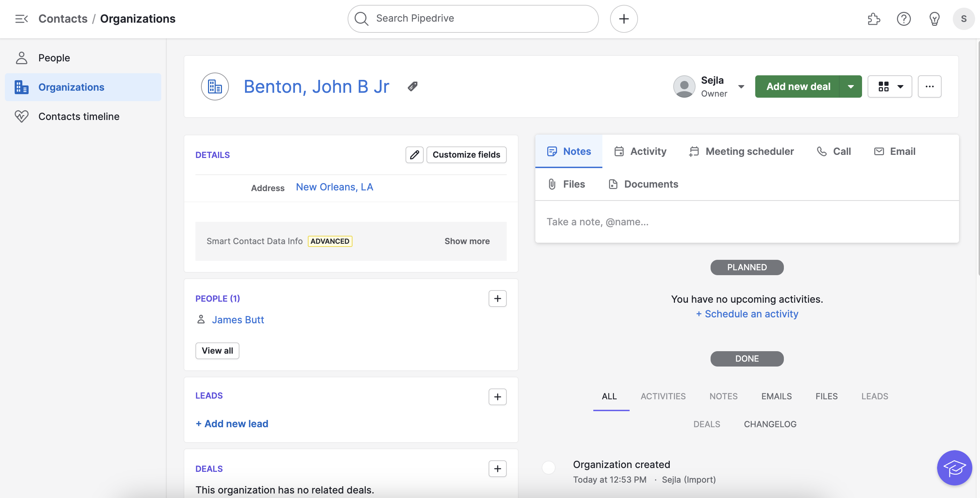Click the label tag icon next to organization name
The image size is (980, 498).
click(x=413, y=86)
